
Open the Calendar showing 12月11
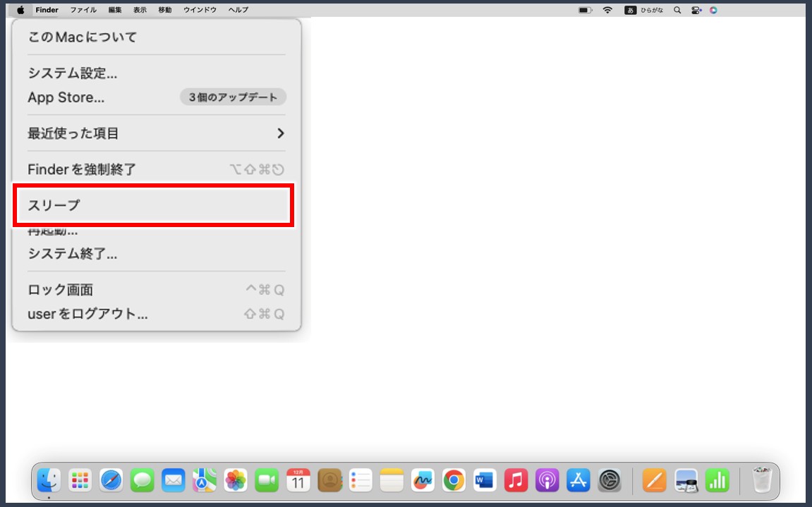click(x=298, y=481)
